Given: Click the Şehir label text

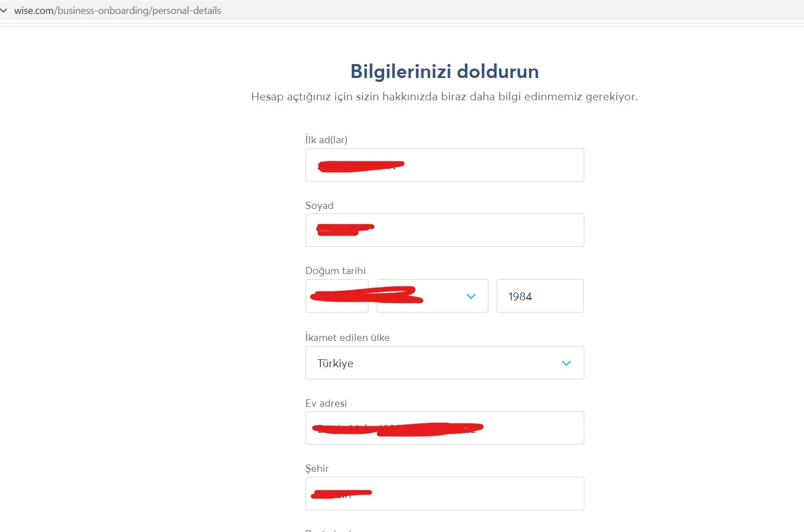Looking at the screenshot, I should (317, 468).
